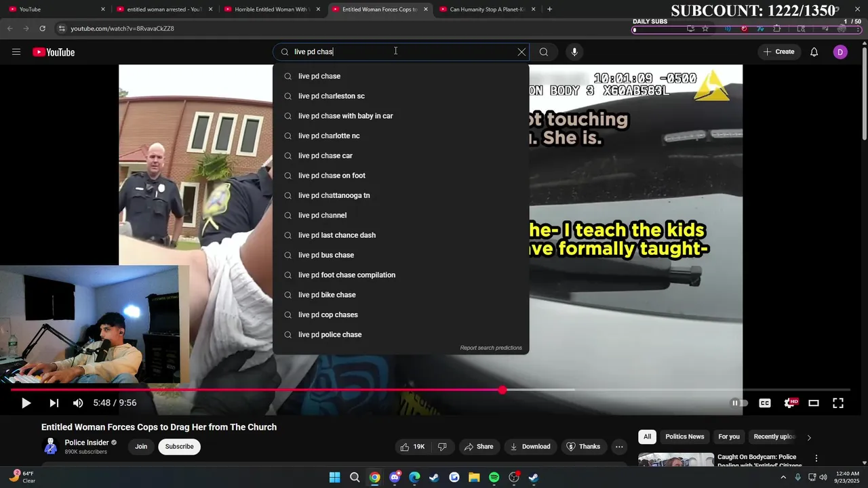Choose suggestion 'live pd chase car'
The height and width of the screenshot is (488, 868).
coord(401,156)
